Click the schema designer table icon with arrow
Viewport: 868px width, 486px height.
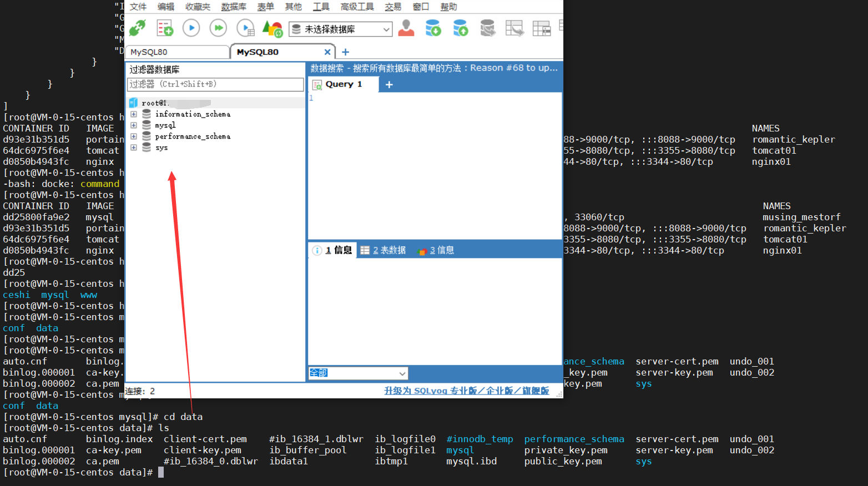(x=514, y=28)
